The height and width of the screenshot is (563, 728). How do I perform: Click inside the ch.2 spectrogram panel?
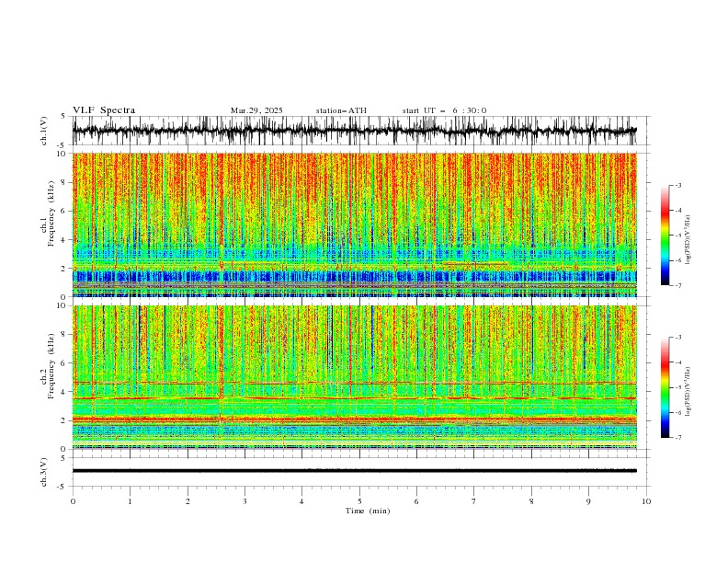pyautogui.click(x=355, y=377)
